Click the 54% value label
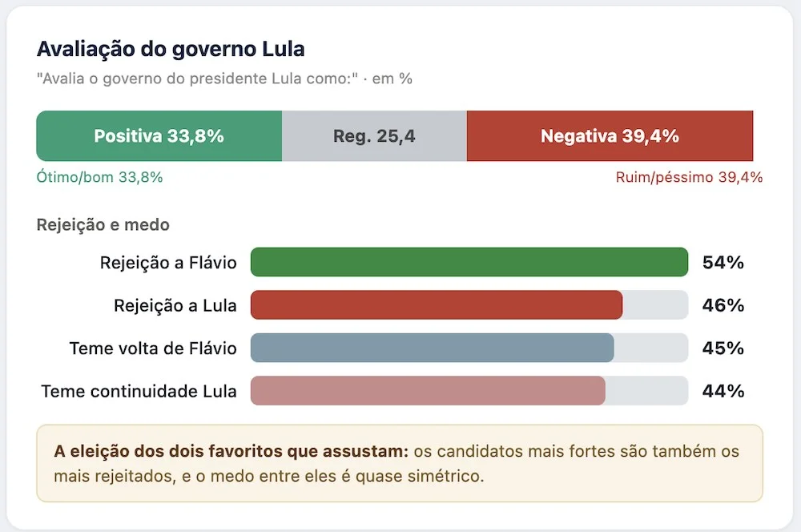 723,263
